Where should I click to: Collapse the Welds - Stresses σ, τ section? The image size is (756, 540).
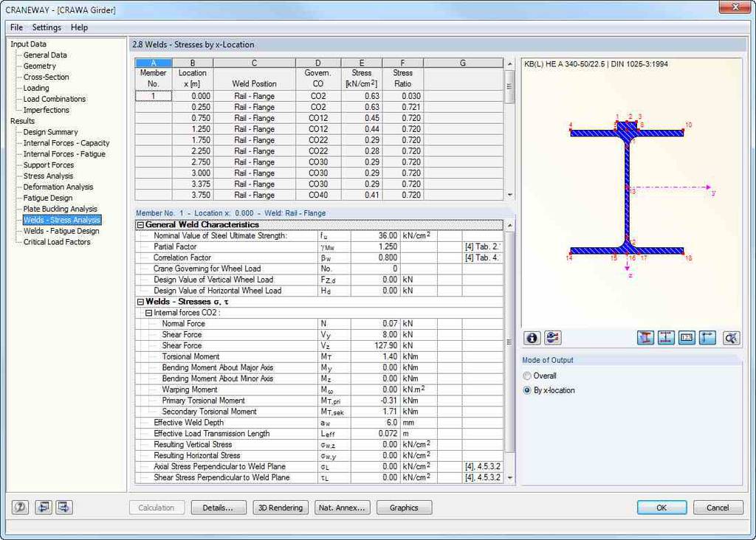point(140,302)
